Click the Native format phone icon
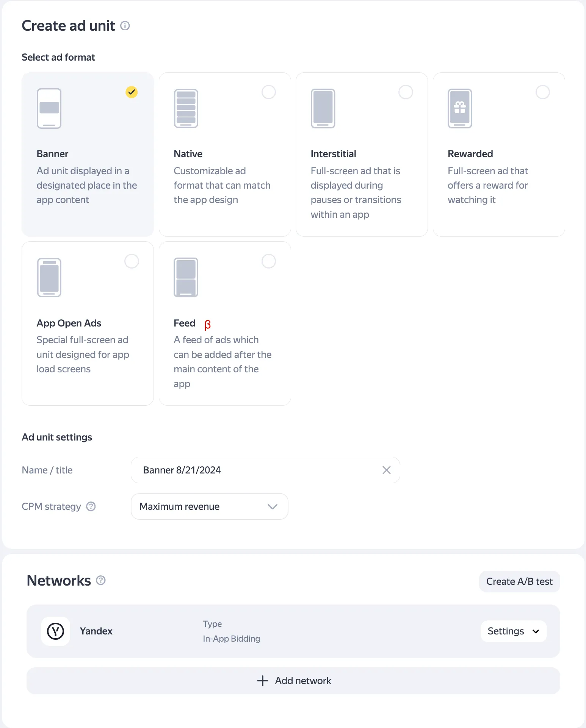Image resolution: width=586 pixels, height=728 pixels. (186, 109)
